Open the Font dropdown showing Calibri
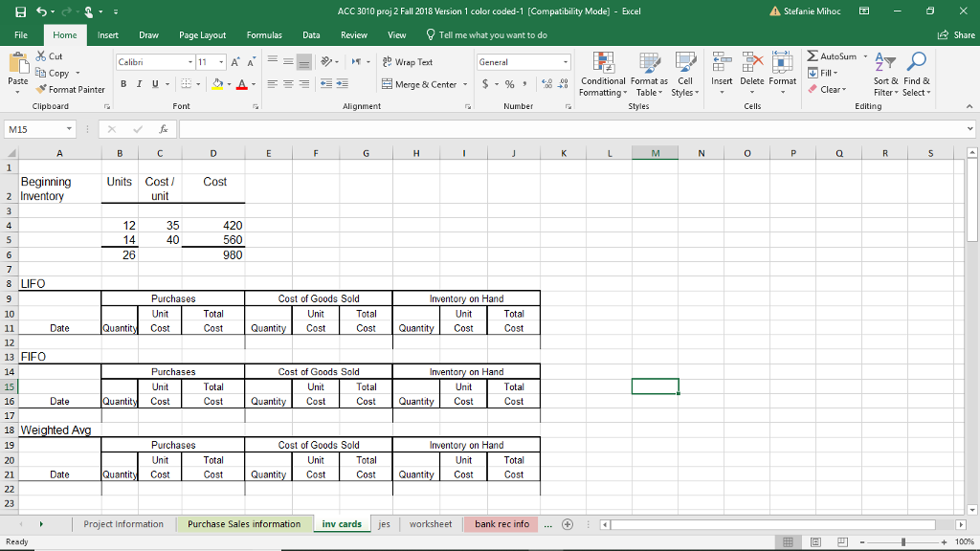This screenshot has width=980, height=551. pos(153,60)
